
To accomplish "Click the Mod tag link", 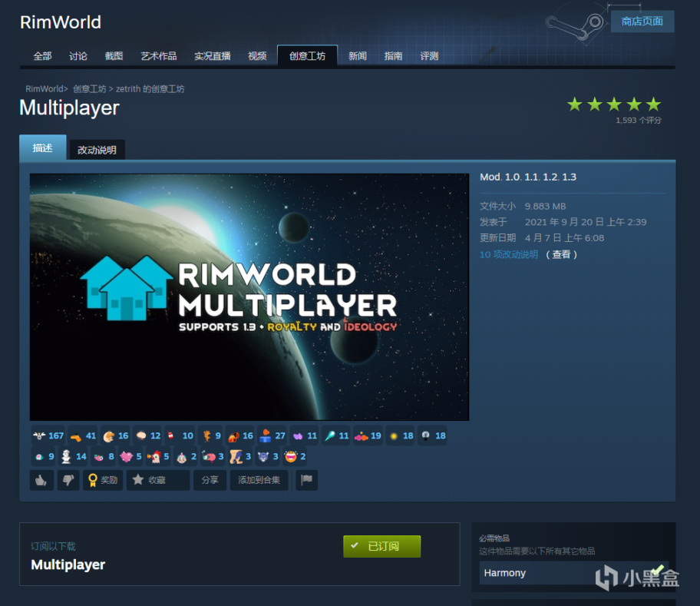I will click(490, 177).
